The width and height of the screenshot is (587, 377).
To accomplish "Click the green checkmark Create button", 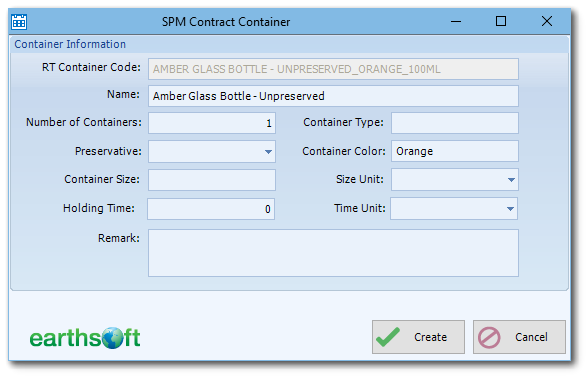I will coord(418,337).
